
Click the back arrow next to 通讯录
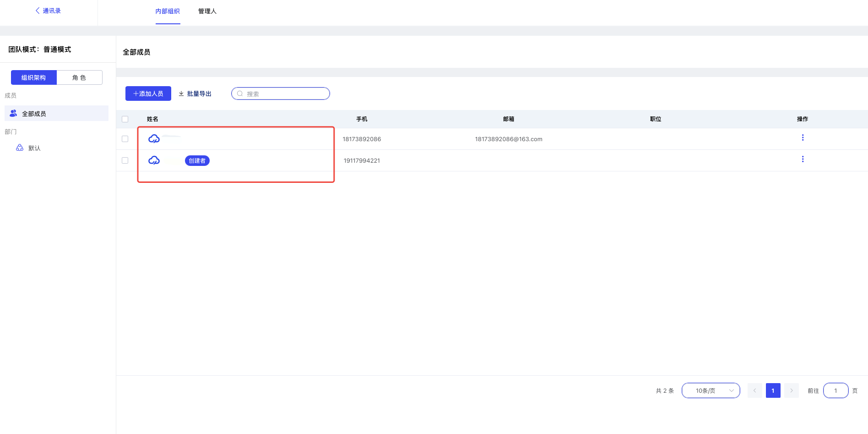(38, 11)
